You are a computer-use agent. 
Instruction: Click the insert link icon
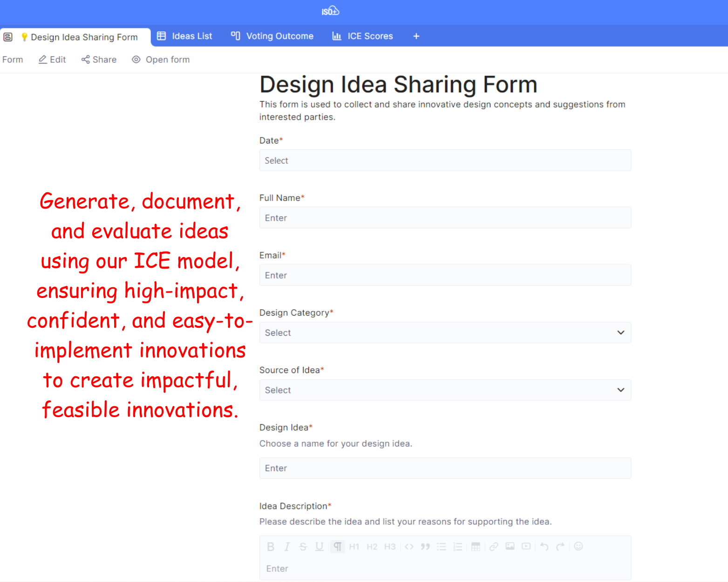494,547
